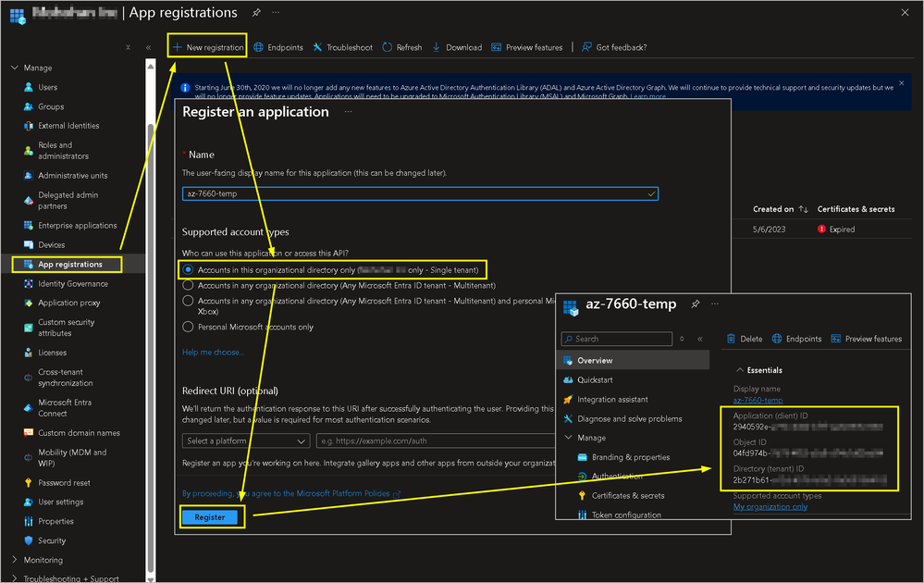
Task: Click the Password reset key icon
Action: tap(29, 483)
